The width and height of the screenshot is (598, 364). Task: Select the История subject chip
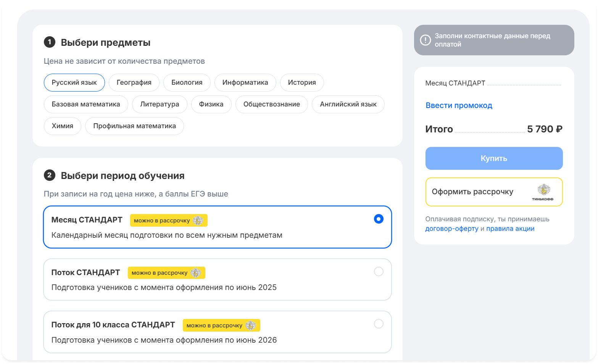point(302,82)
